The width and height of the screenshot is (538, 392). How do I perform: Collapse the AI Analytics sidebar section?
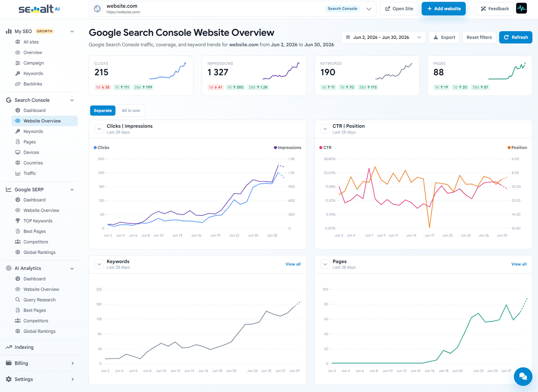coord(72,268)
